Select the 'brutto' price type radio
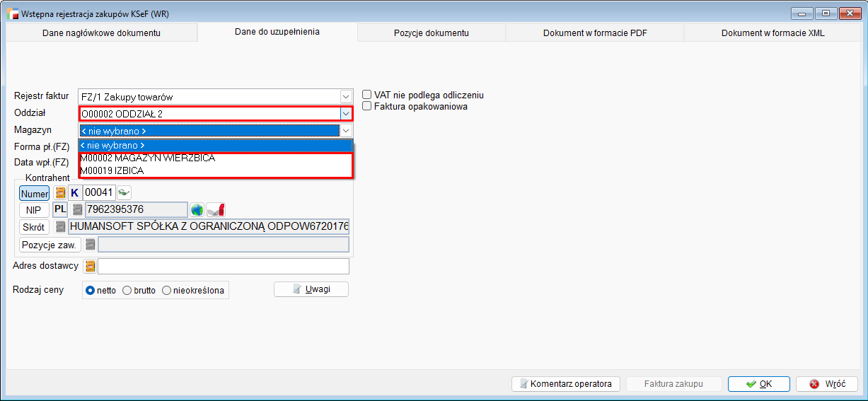This screenshot has width=868, height=401. point(127,290)
